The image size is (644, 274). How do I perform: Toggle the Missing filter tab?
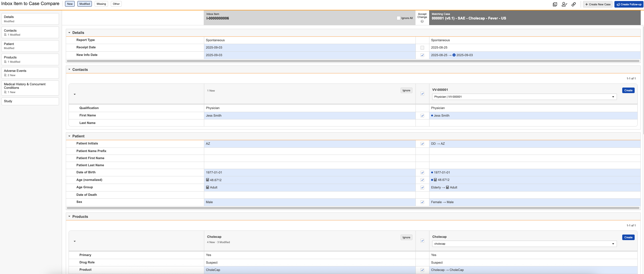coord(101,4)
